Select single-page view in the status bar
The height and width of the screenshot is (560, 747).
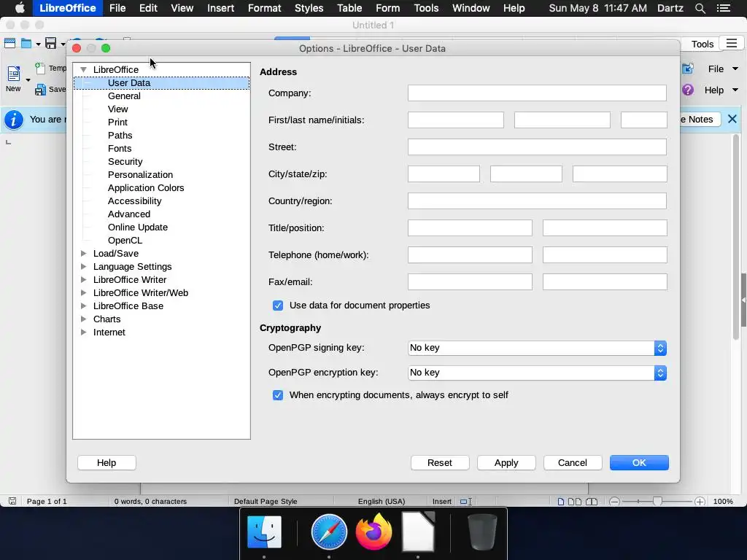point(561,502)
